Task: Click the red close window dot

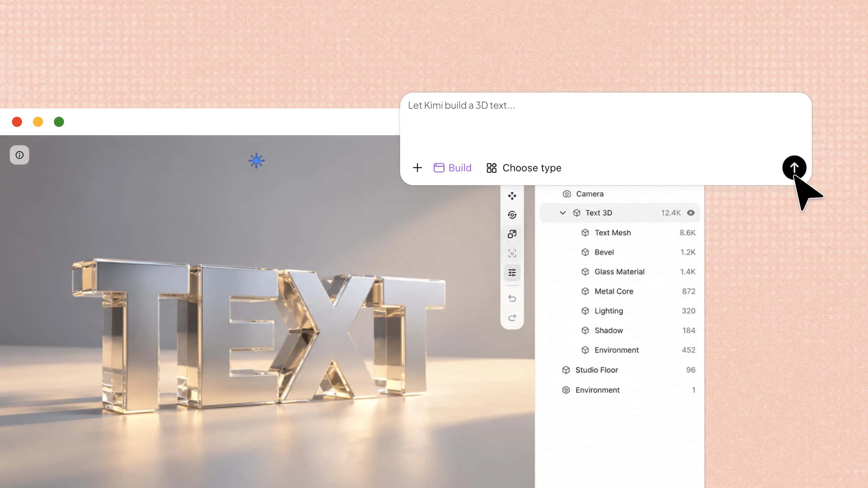Action: [17, 122]
